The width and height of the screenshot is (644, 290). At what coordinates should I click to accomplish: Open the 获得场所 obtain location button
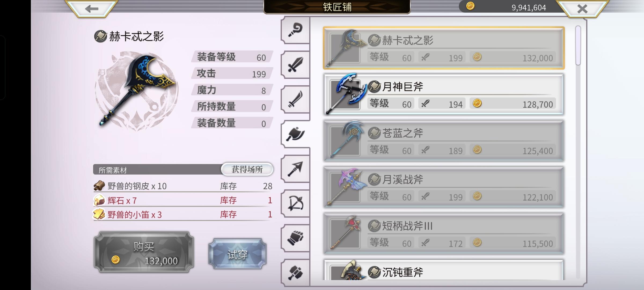click(247, 169)
